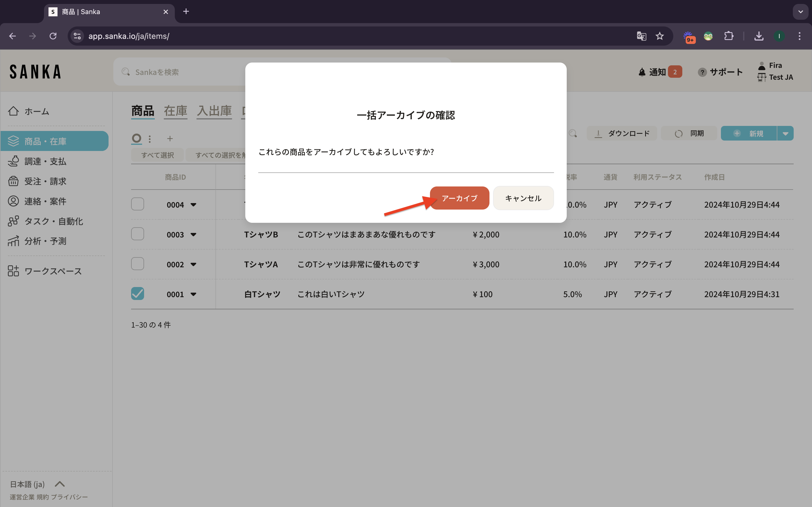Switch to the 在庫 tab

[175, 111]
